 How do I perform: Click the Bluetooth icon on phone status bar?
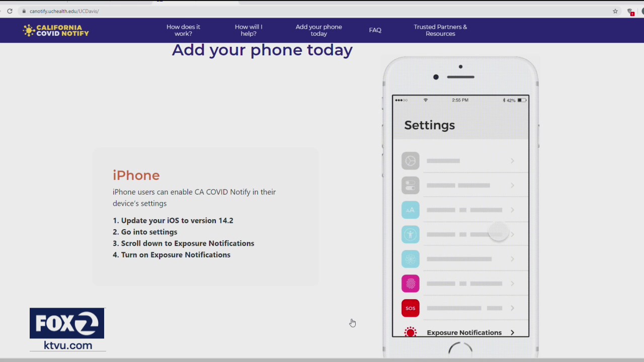(x=504, y=100)
